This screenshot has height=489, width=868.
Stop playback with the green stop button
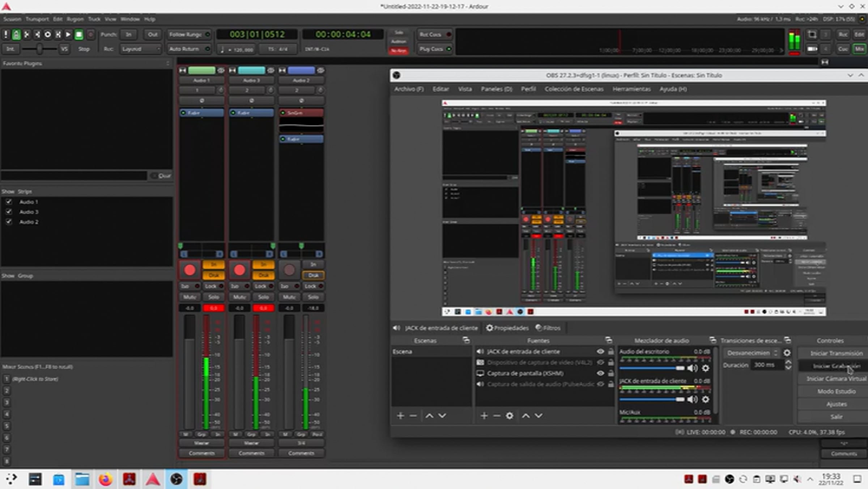coord(79,35)
